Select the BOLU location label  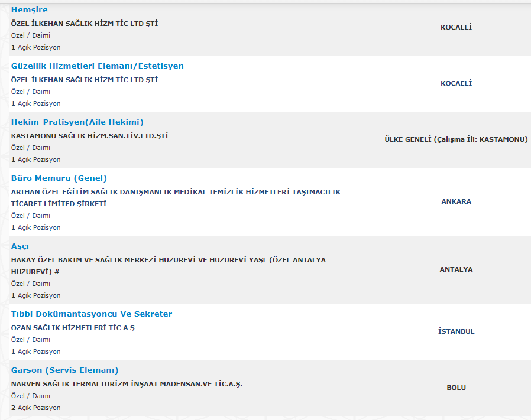(x=456, y=388)
